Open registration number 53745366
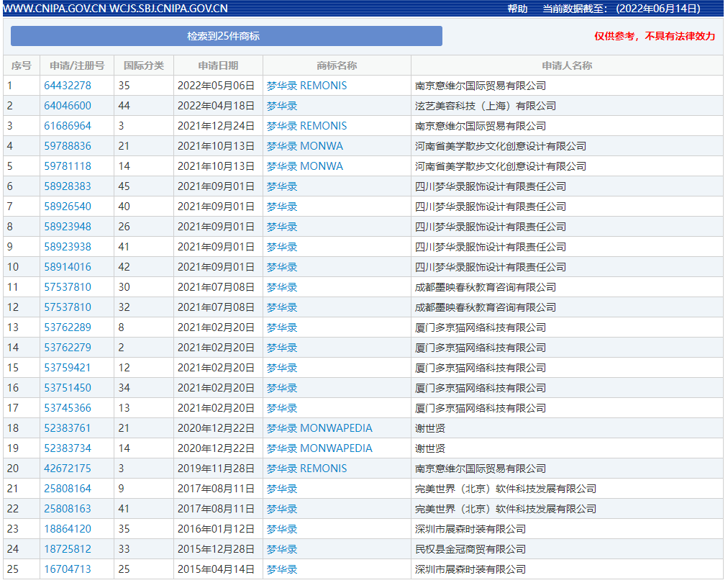Viewport: 728px width, 588px height. click(x=68, y=408)
